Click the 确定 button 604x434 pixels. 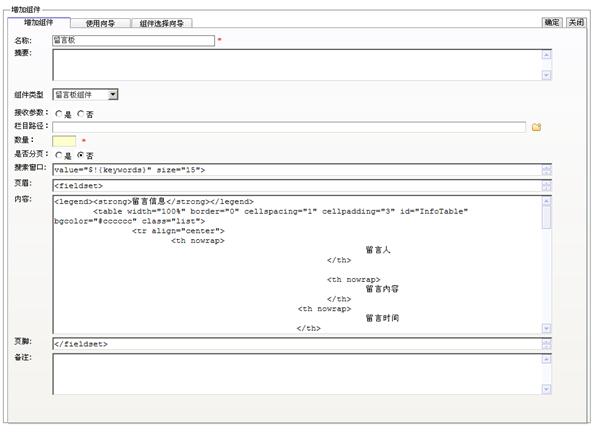[x=552, y=22]
